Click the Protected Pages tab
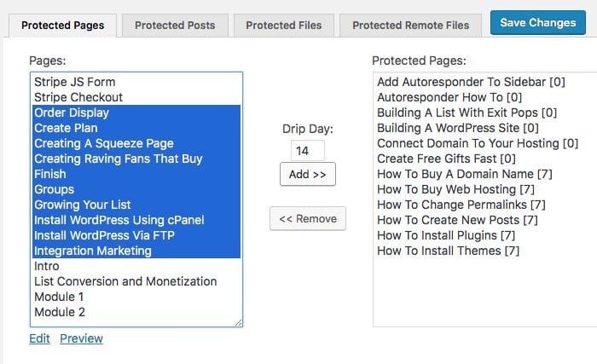Image resolution: width=597 pixels, height=364 pixels. tap(63, 26)
